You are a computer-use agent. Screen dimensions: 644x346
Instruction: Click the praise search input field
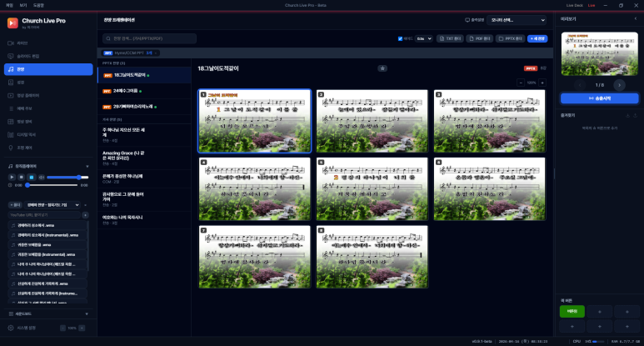(x=149, y=38)
